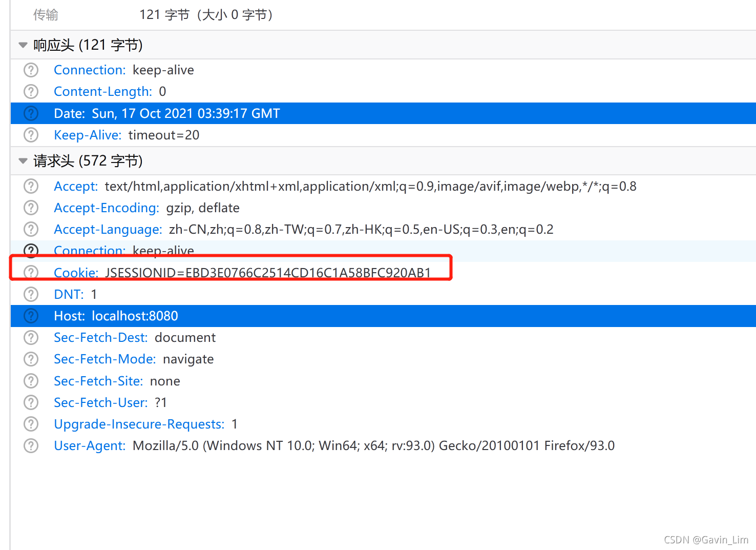Viewport: 756px width, 550px height.
Task: Open help icon for Accept-Encoding header
Action: [x=31, y=208]
